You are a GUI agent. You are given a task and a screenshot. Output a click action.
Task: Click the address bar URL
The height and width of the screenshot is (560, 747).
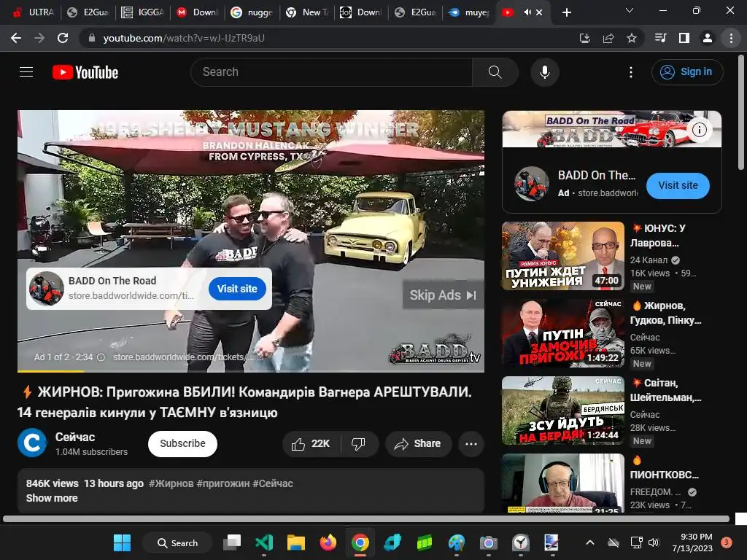coord(183,38)
